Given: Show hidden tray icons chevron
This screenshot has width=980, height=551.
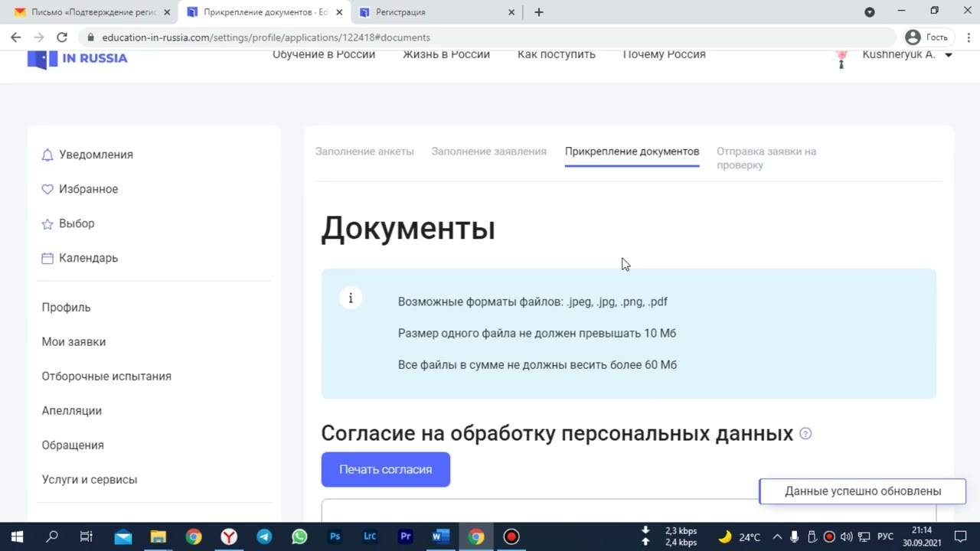Looking at the screenshot, I should click(x=777, y=536).
